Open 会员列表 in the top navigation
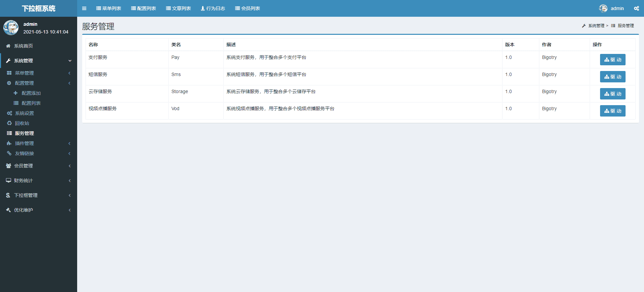 (x=248, y=8)
